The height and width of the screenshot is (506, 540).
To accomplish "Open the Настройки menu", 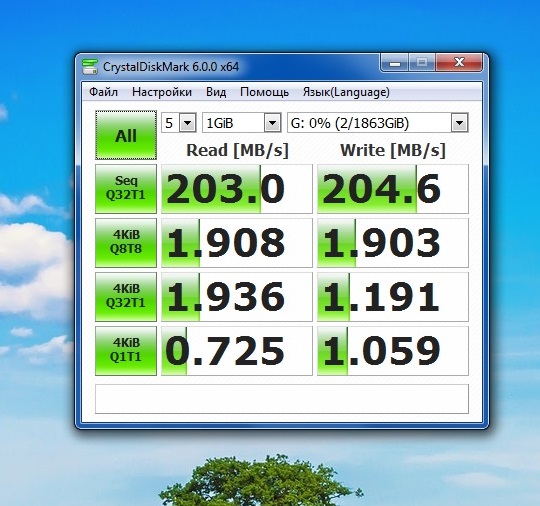I will [x=162, y=92].
